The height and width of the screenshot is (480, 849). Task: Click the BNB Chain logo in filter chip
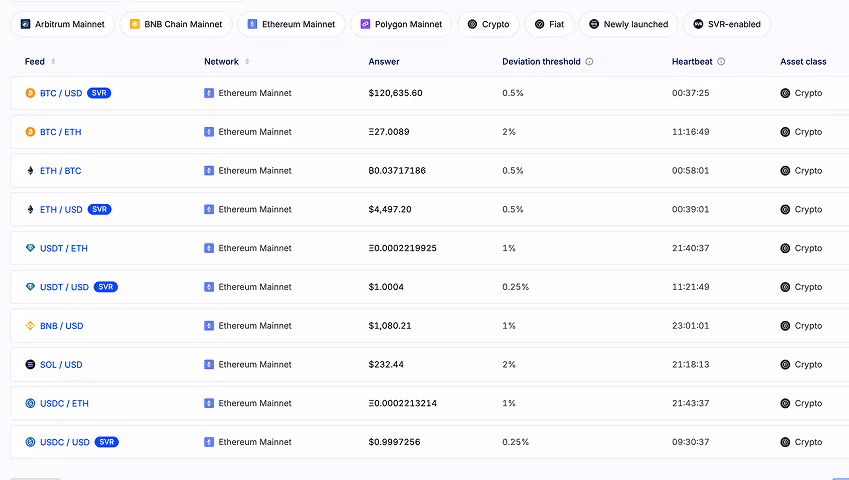pyautogui.click(x=135, y=24)
